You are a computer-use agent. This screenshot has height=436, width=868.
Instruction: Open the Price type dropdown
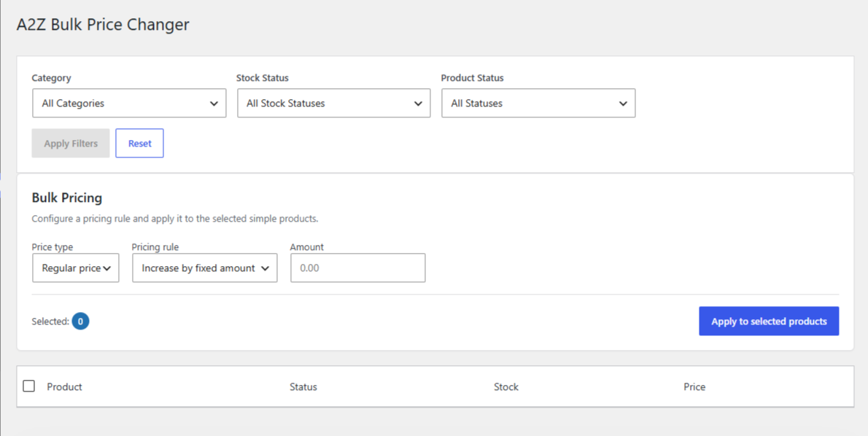tap(76, 268)
